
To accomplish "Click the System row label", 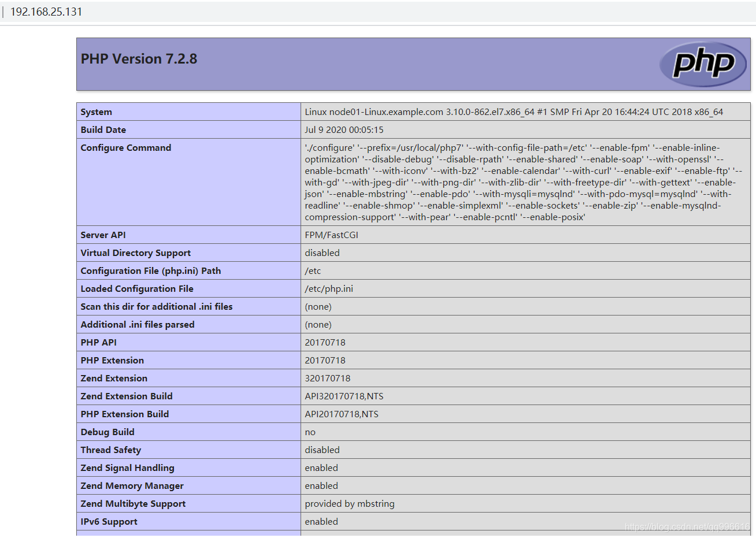I will pyautogui.click(x=97, y=112).
